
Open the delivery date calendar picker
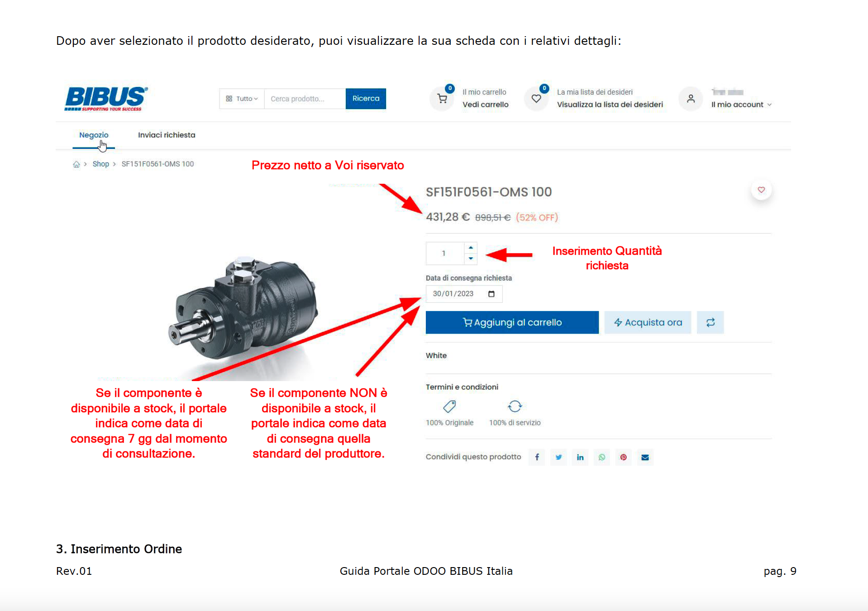click(491, 294)
